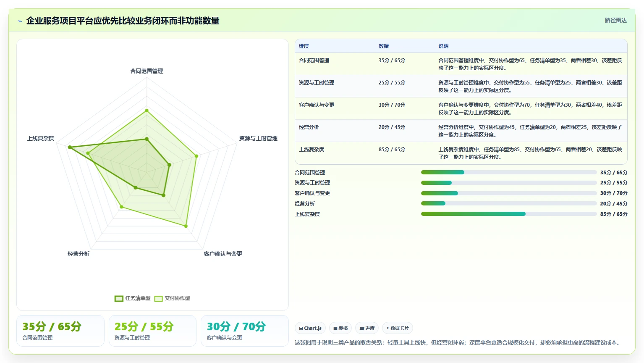This screenshot has width=644, height=363.
Task: Click the 路径雷达 label in header
Action: pyautogui.click(x=615, y=20)
